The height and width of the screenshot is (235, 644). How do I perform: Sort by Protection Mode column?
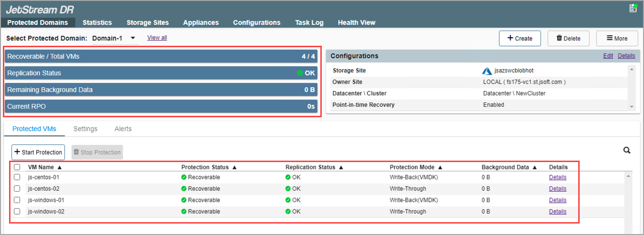(412, 167)
